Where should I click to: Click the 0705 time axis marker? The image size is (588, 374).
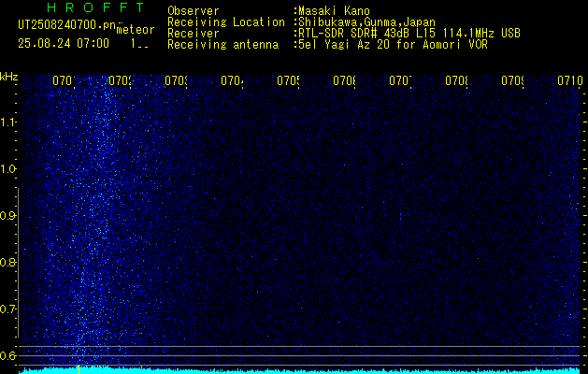click(288, 80)
